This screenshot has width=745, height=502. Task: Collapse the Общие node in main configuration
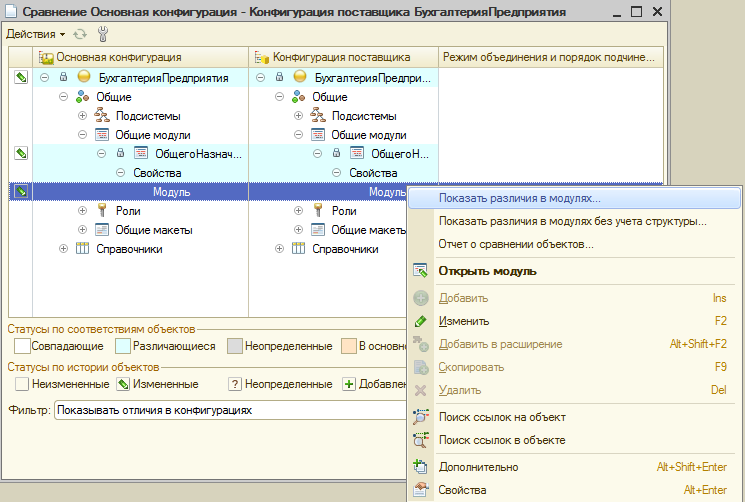[63, 97]
